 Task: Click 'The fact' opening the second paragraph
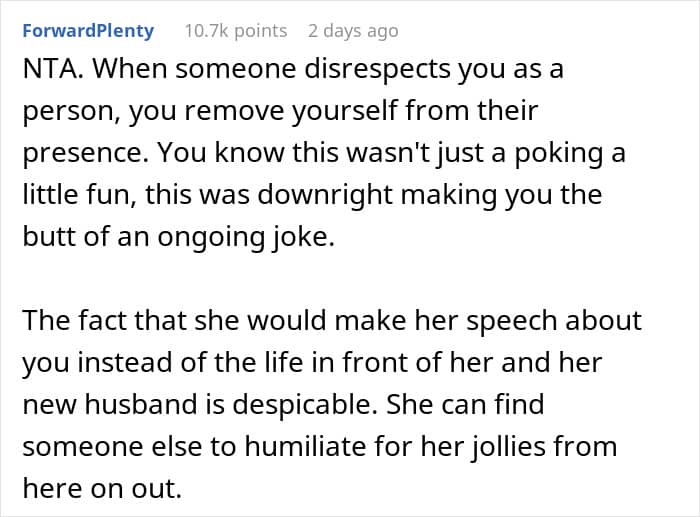point(75,320)
